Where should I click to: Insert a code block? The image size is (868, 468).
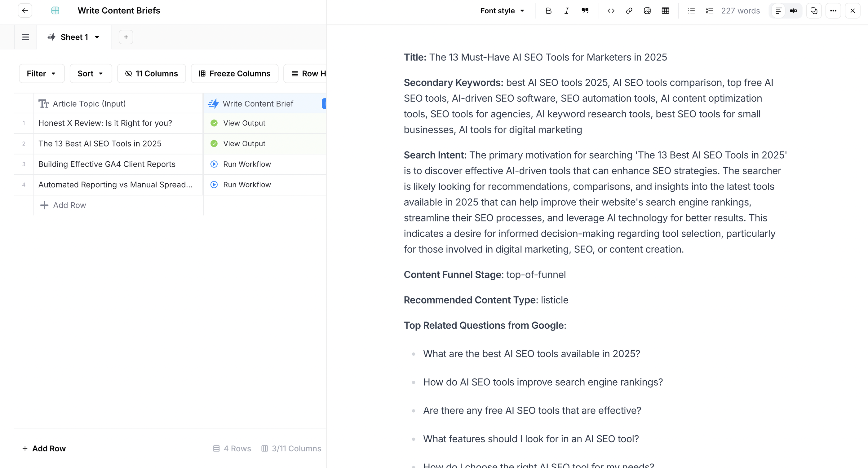point(611,11)
